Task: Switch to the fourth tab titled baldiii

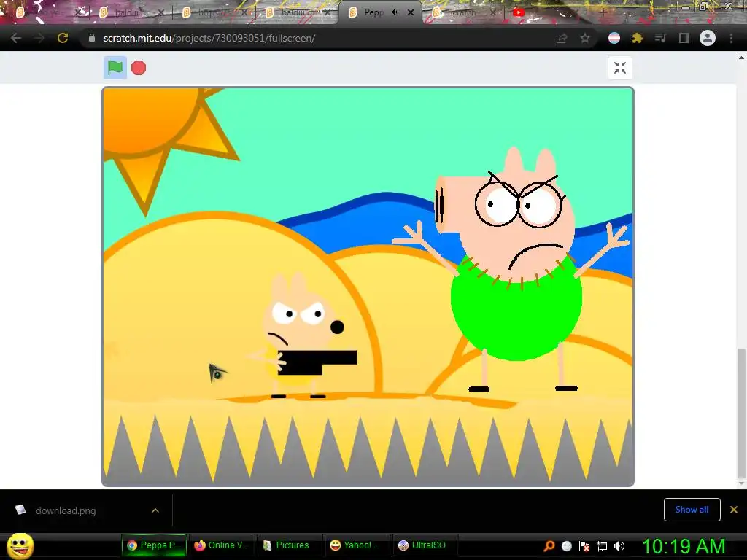Action: (x=298, y=13)
